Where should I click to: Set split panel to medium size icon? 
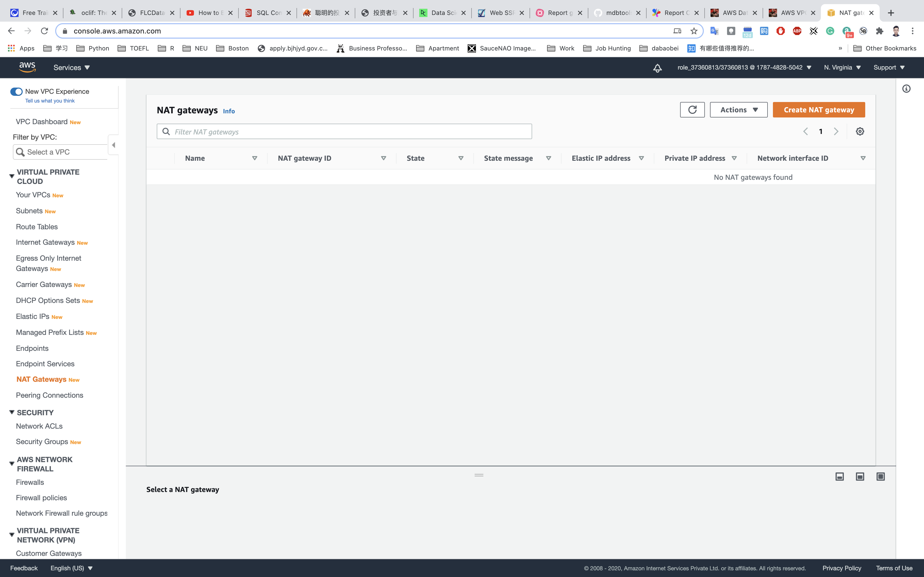pos(860,476)
